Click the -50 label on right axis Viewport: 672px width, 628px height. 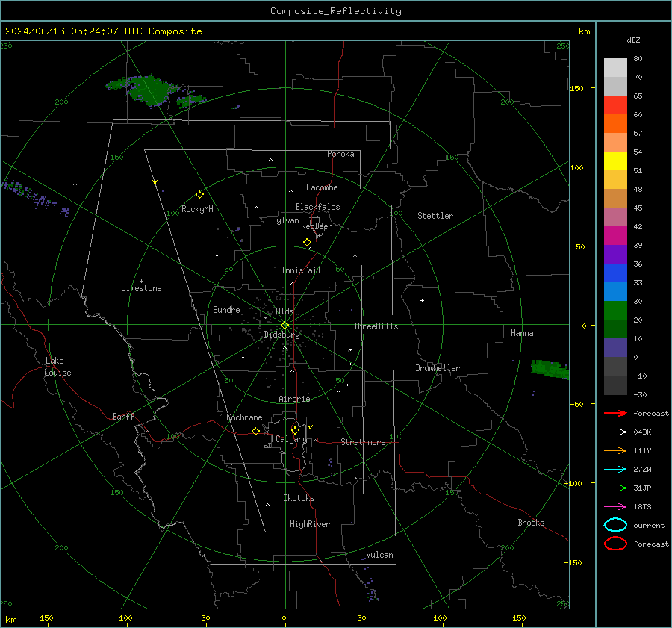point(576,404)
